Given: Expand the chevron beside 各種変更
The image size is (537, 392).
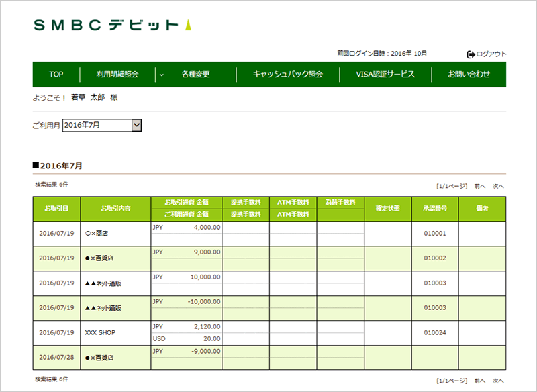Looking at the screenshot, I should [x=162, y=75].
